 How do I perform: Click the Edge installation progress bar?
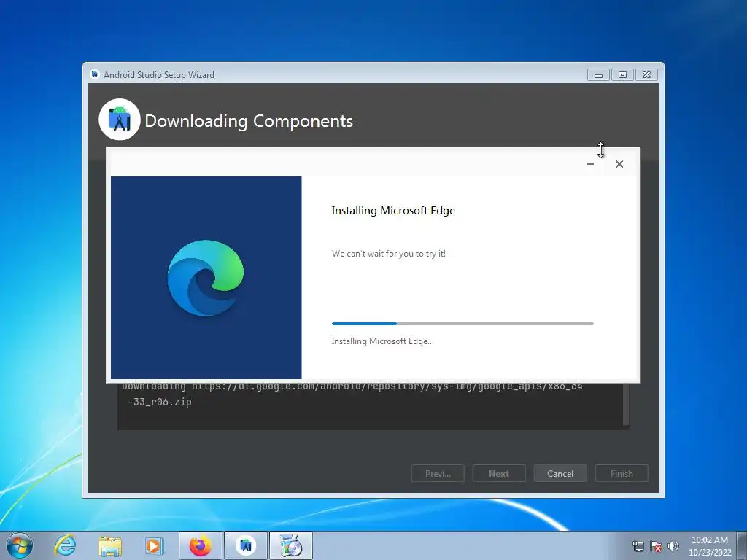point(462,324)
